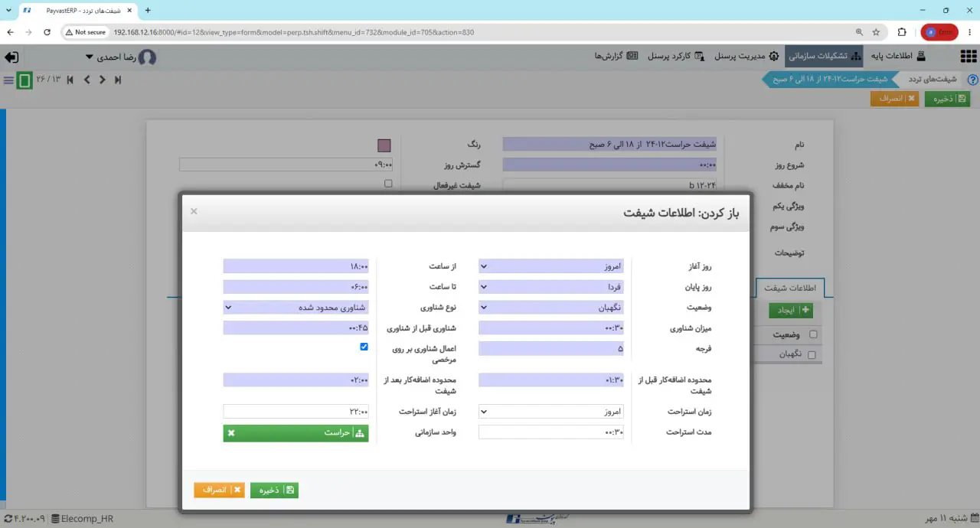
Task: Go to next record arrow
Action: (x=102, y=80)
